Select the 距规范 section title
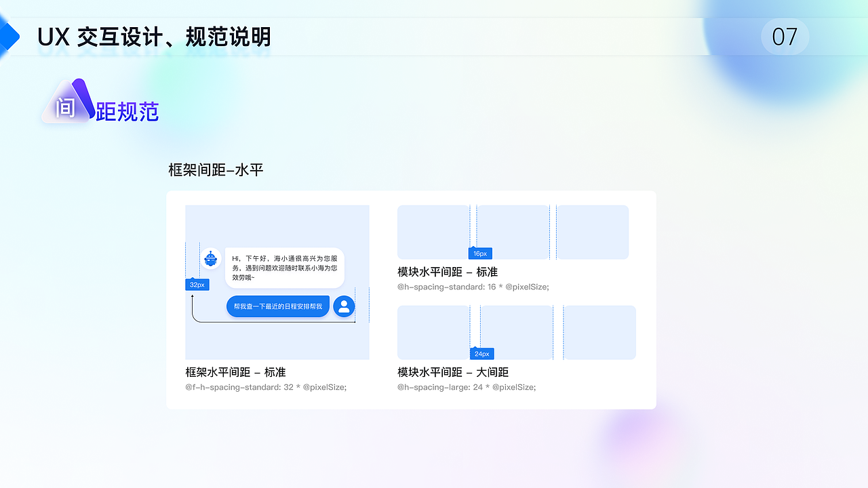Viewport: 868px width, 488px height. pyautogui.click(x=136, y=110)
